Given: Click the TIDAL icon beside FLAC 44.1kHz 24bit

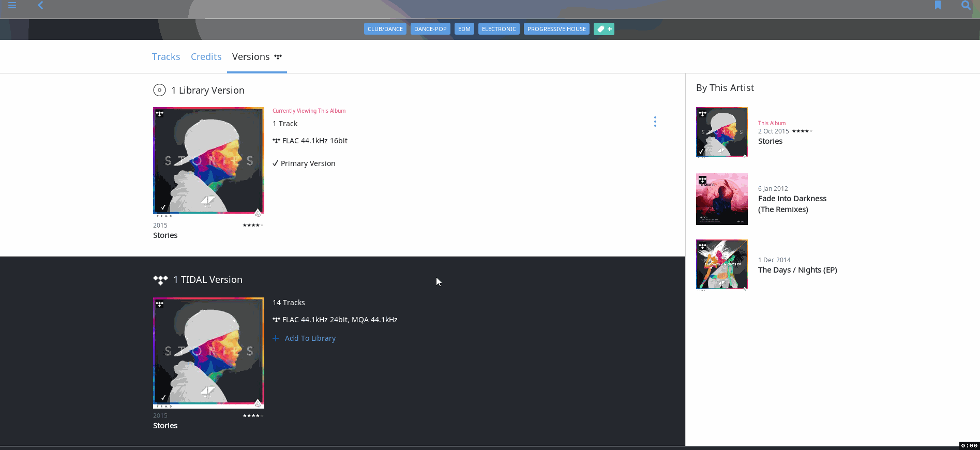Looking at the screenshot, I should point(276,320).
